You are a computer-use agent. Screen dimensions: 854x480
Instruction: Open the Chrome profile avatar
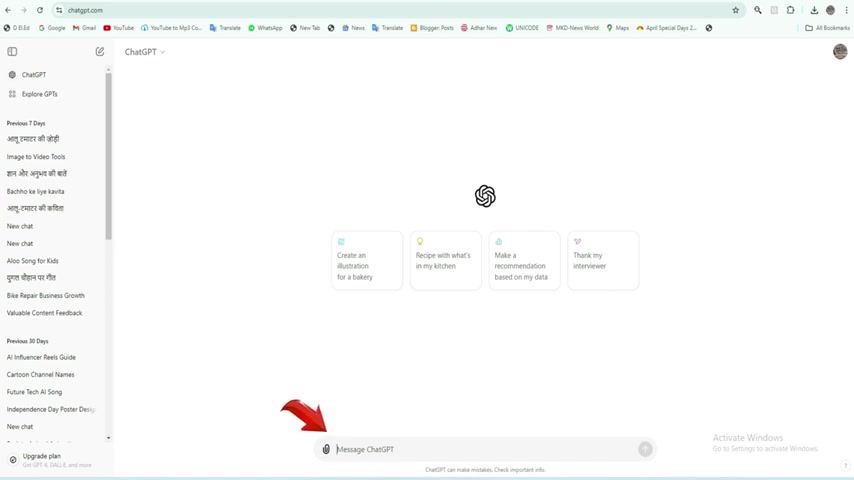pyautogui.click(x=831, y=10)
